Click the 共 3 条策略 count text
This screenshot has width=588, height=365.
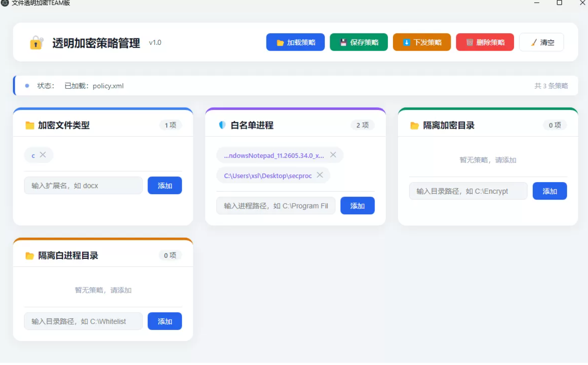click(x=551, y=86)
